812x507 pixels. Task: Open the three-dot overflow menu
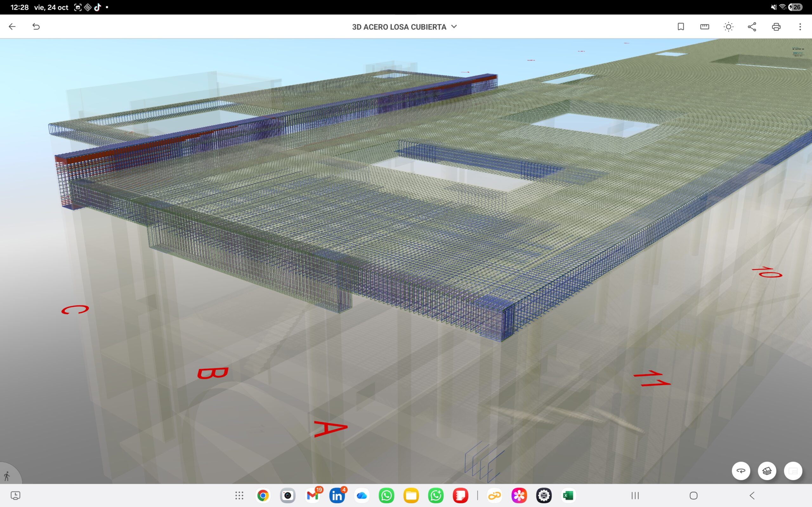point(800,27)
